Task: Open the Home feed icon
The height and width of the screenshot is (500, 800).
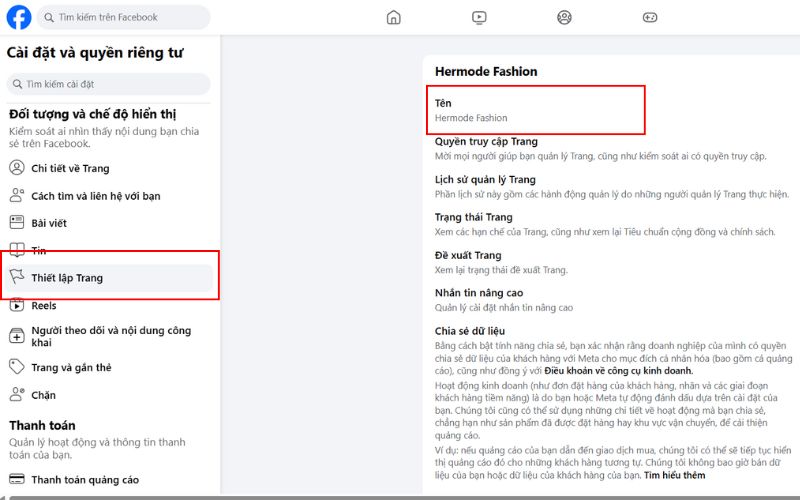Action: tap(393, 17)
